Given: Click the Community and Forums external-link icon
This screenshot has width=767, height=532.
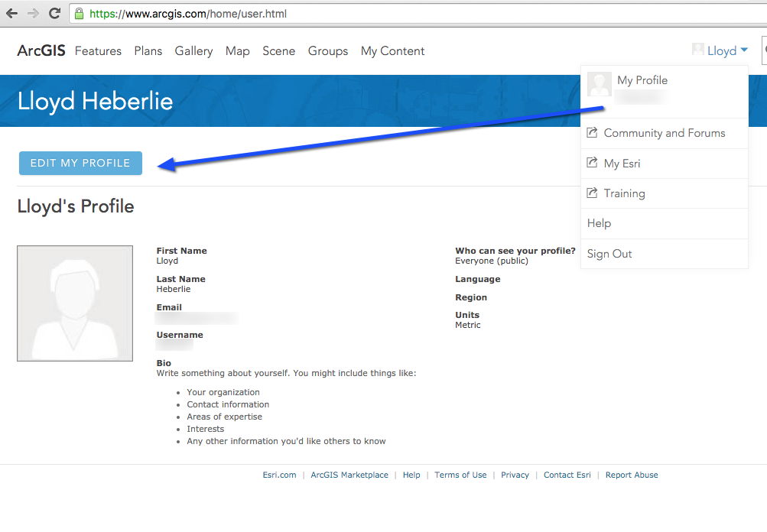Looking at the screenshot, I should 592,132.
